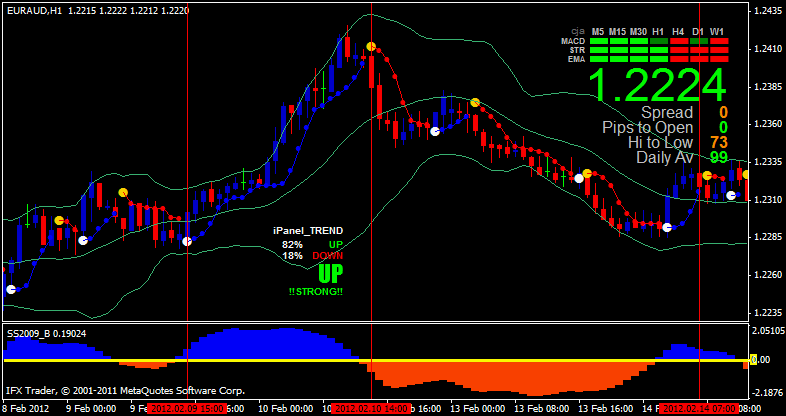Click the MACD row label

(573, 41)
